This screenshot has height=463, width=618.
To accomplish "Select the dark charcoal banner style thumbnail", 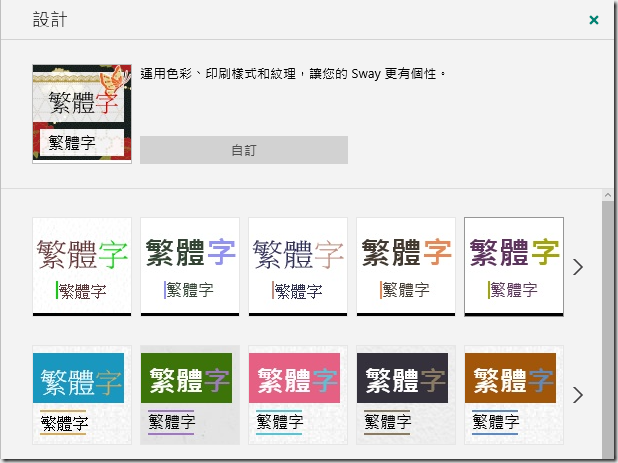I will coord(406,395).
